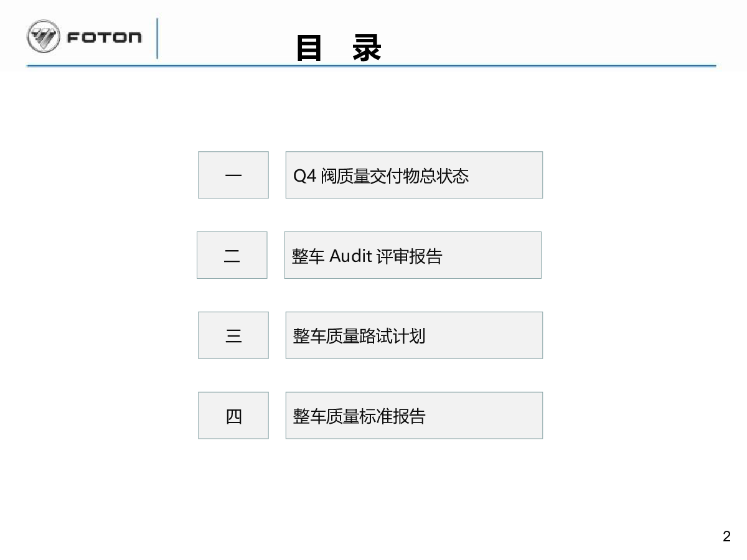Click the character 录 in title
This screenshot has height=560, width=747.
tap(367, 49)
